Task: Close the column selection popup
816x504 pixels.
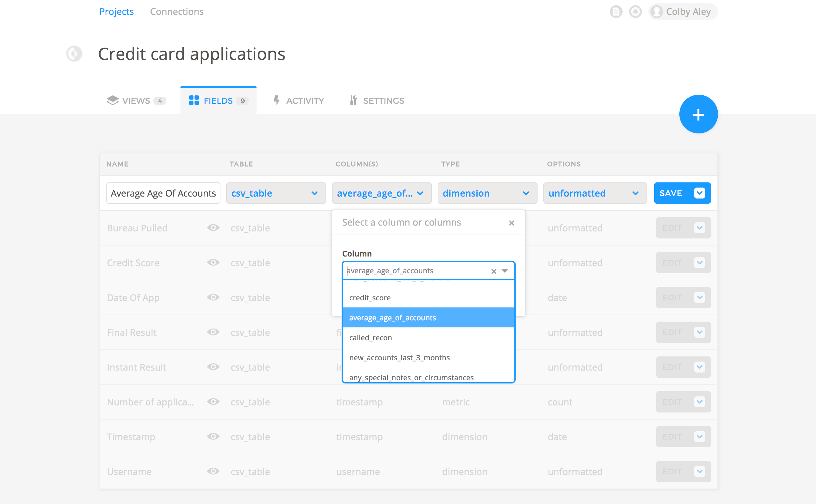Action: 511,223
